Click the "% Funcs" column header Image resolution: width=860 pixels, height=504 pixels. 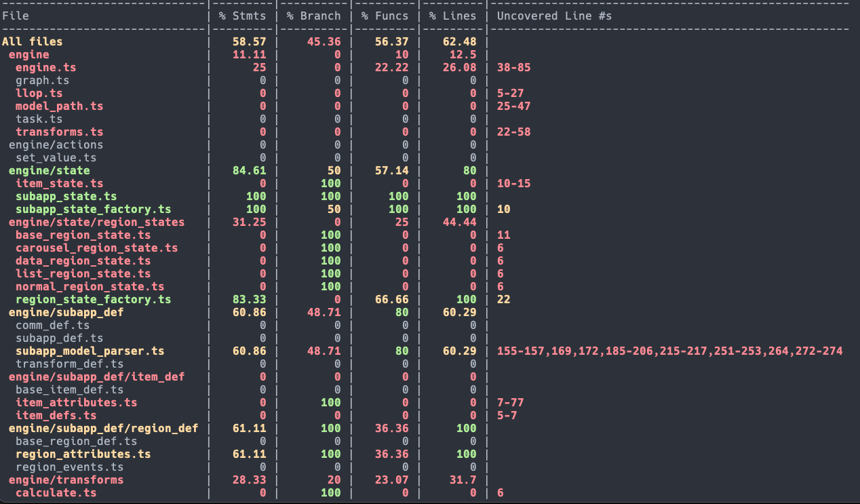(x=385, y=16)
